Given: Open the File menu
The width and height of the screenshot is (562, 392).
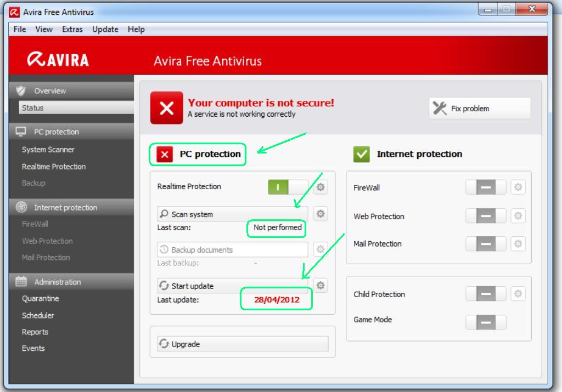Looking at the screenshot, I should pos(20,30).
